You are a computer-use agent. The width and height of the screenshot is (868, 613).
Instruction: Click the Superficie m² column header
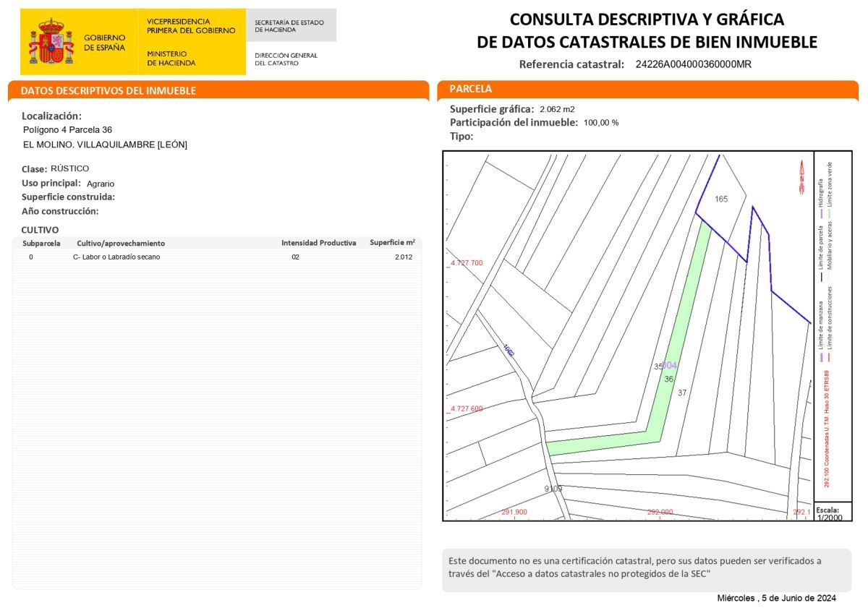tap(392, 243)
